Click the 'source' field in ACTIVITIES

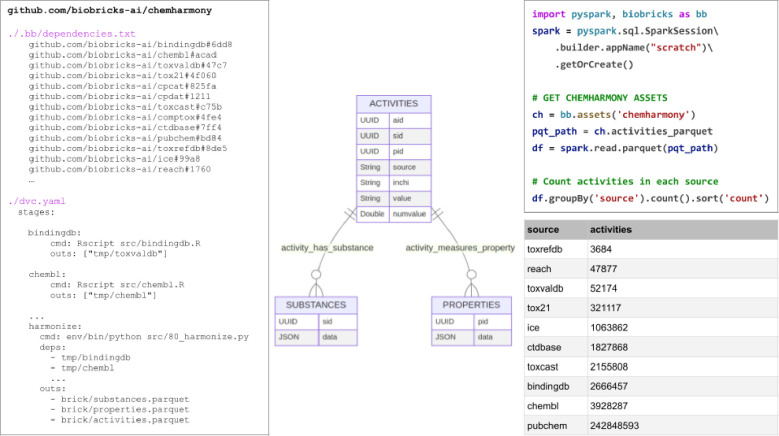pos(410,167)
